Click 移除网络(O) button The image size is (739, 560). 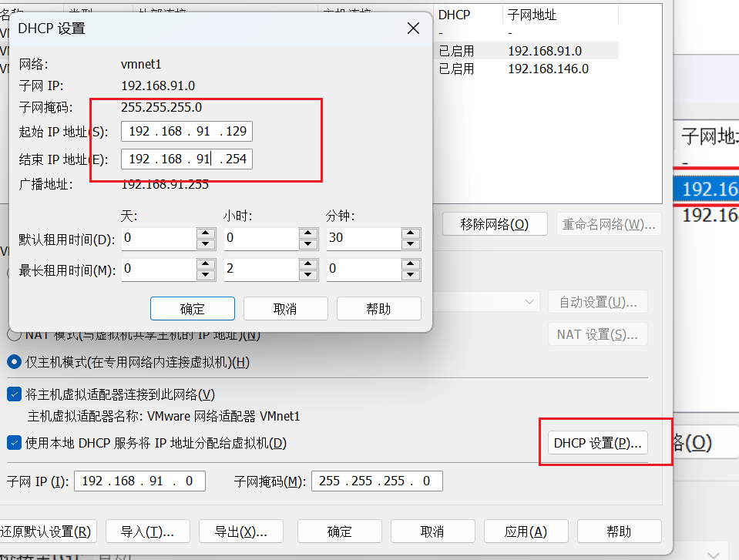[494, 224]
